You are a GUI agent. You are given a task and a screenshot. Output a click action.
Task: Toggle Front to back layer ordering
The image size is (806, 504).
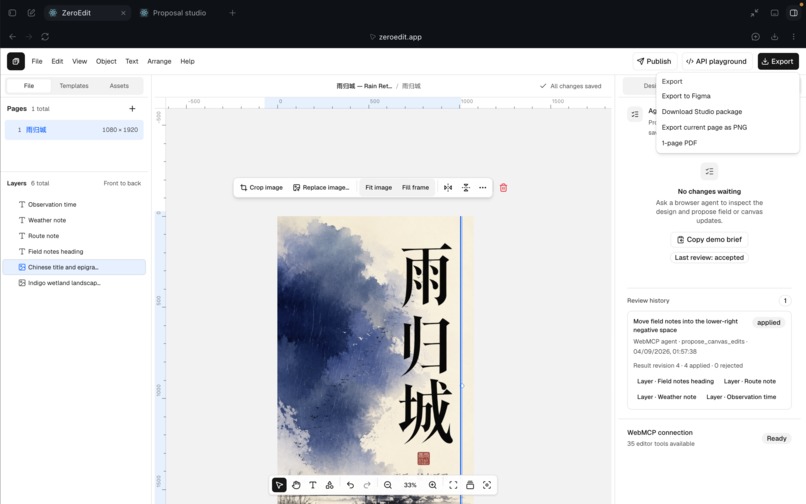(x=122, y=183)
